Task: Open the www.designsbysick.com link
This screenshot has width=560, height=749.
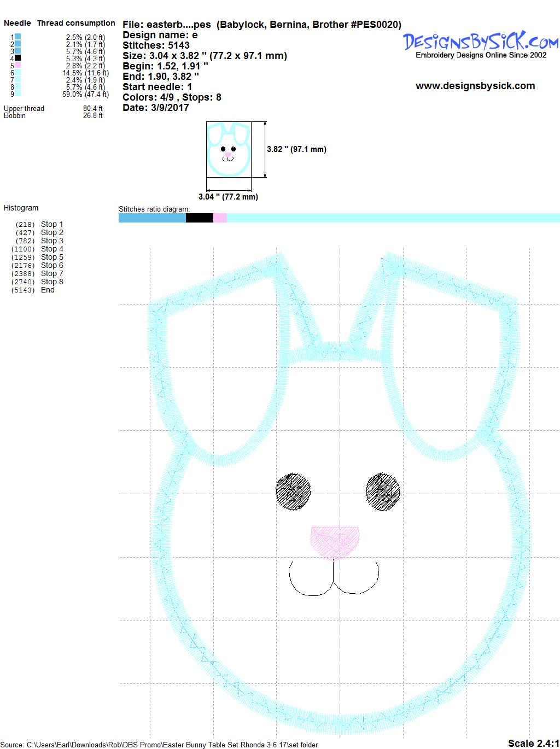Action: coord(475,86)
